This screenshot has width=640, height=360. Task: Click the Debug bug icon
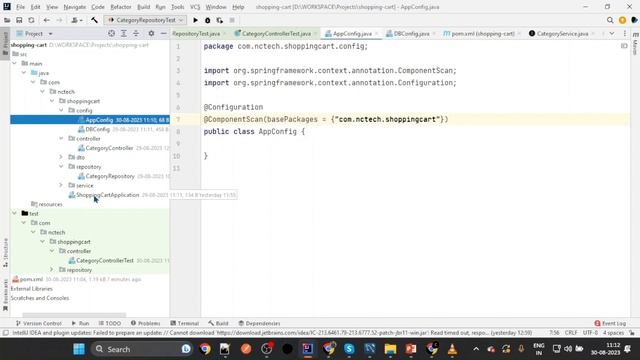pyautogui.click(x=207, y=20)
